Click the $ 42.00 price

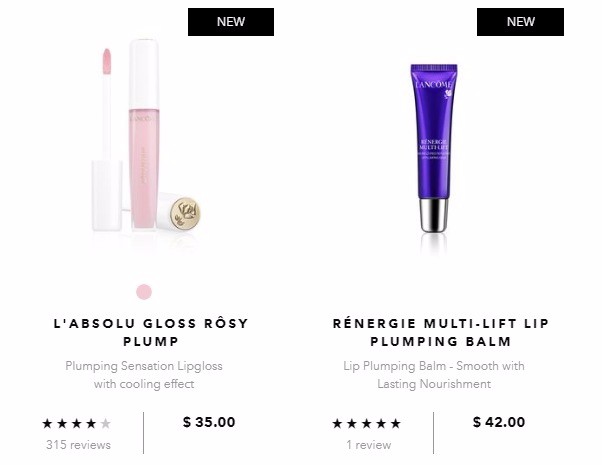[x=499, y=422]
